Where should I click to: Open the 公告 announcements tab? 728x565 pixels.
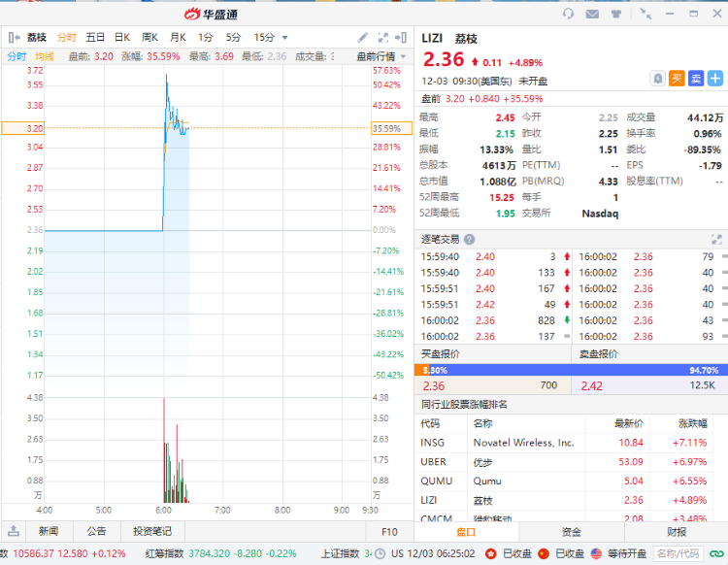coord(96,531)
